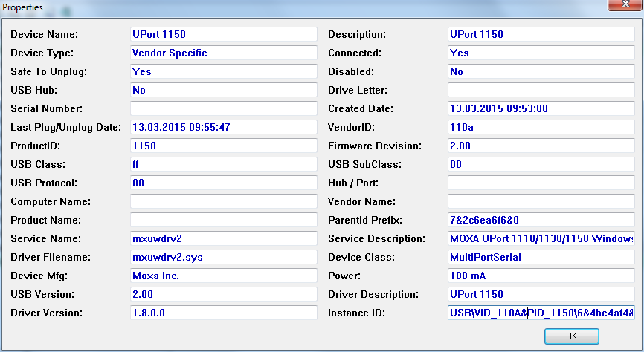Viewport: 644px width, 352px height.
Task: Click the Device Name field 'UPort 1150'
Action: (223, 34)
